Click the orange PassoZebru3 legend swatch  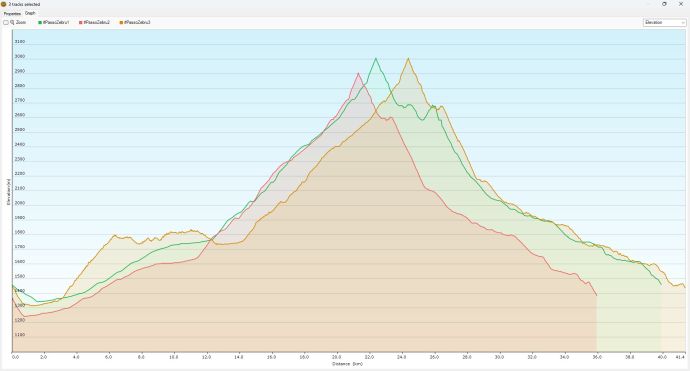point(121,22)
